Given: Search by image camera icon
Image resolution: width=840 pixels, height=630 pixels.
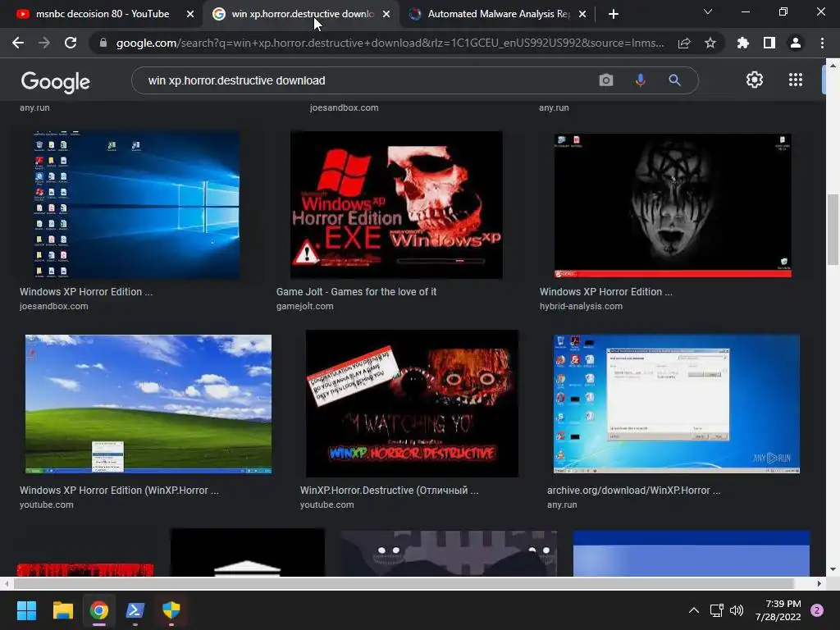Looking at the screenshot, I should pos(606,80).
